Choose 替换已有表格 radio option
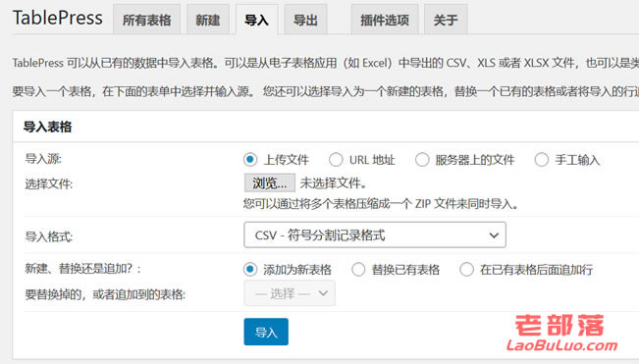 358,269
